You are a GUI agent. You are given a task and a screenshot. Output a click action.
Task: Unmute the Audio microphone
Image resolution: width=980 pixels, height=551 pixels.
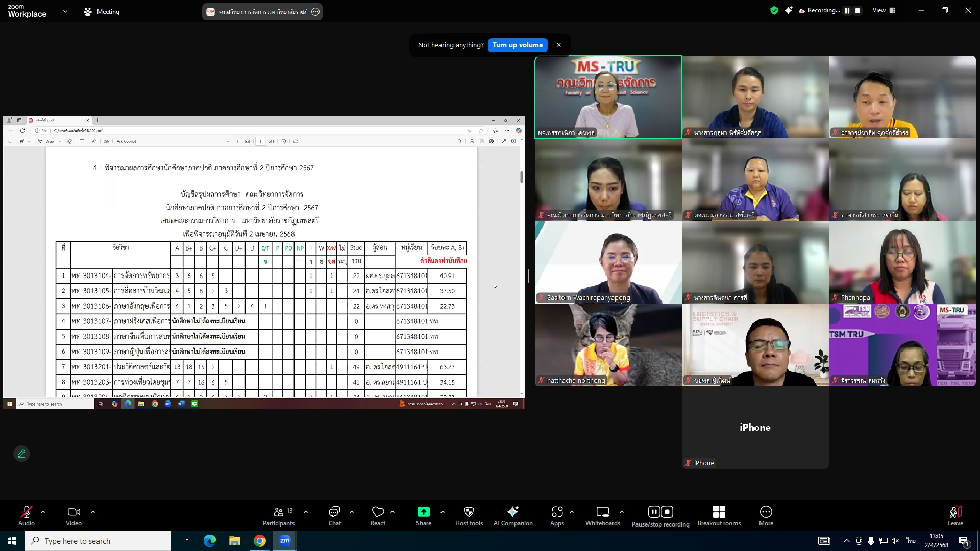click(x=26, y=512)
